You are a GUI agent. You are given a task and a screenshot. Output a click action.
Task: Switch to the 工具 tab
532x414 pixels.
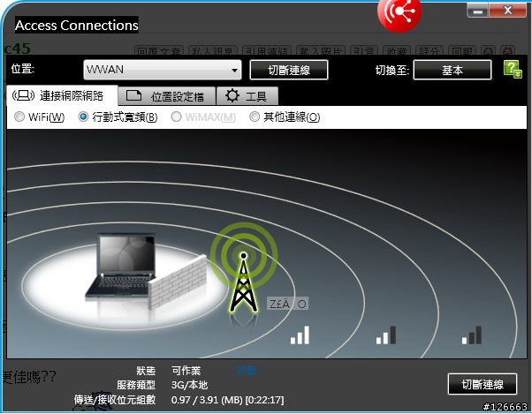click(247, 96)
